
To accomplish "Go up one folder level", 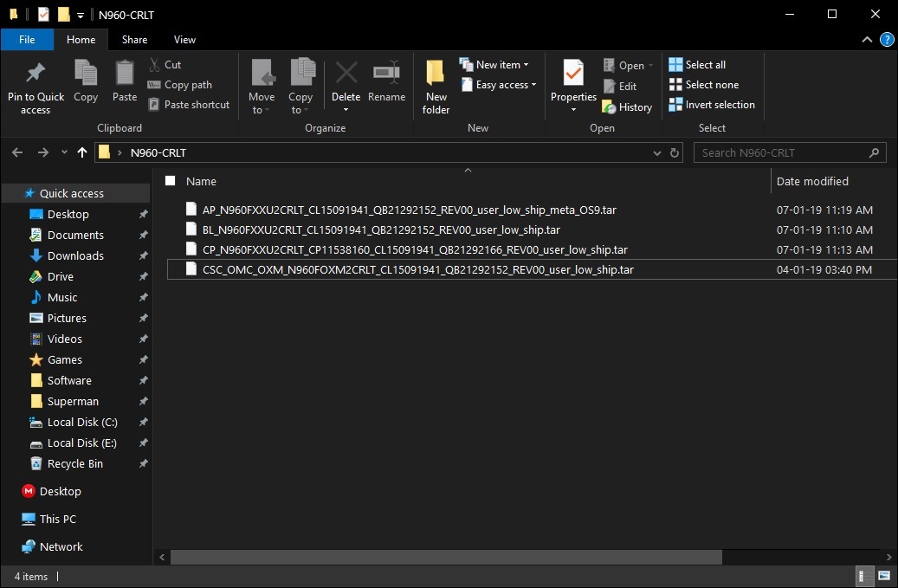I will click(x=82, y=152).
